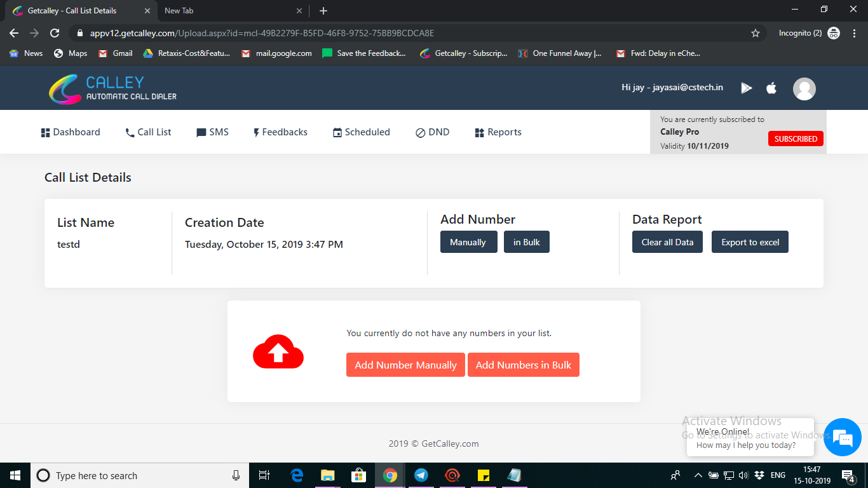
Task: Click the Add Number Manually button
Action: pos(405,365)
